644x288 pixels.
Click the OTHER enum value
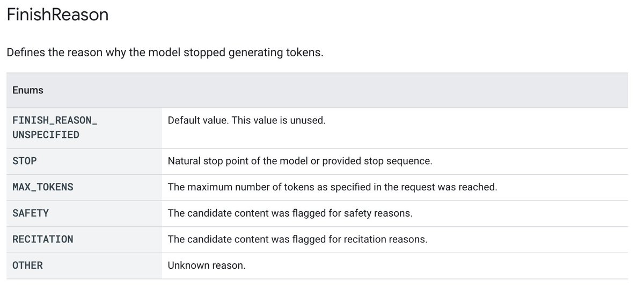(x=27, y=265)
